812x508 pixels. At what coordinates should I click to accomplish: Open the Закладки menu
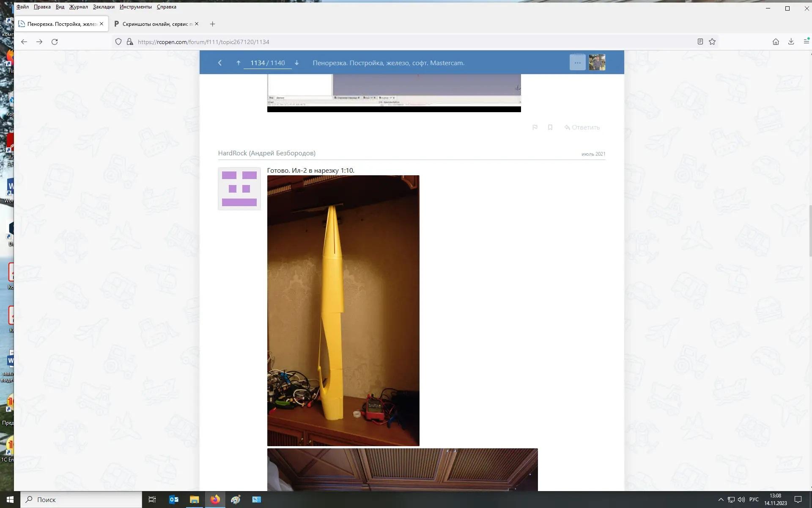tap(104, 7)
